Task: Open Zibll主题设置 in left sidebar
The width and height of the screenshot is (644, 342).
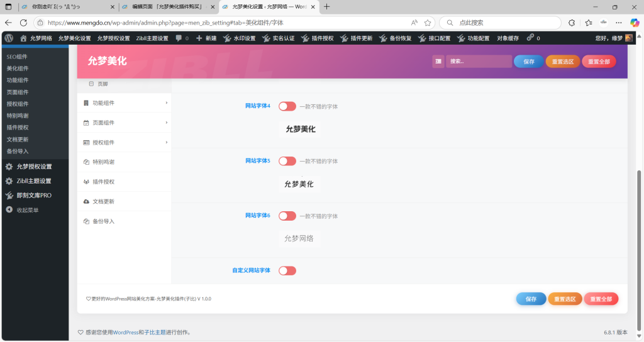Action: [35, 181]
